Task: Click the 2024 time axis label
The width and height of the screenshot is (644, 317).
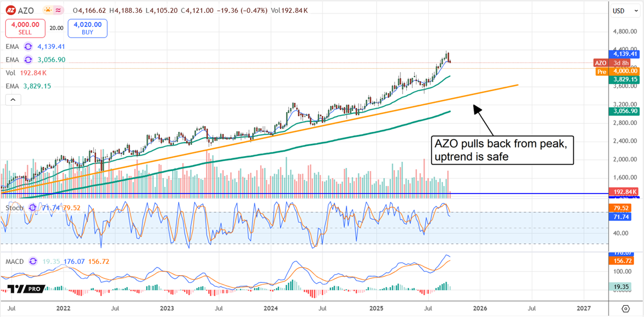Action: pyautogui.click(x=270, y=309)
